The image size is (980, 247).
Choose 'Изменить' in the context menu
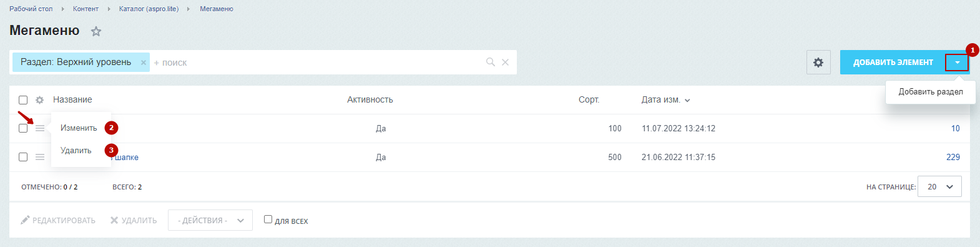tap(79, 128)
